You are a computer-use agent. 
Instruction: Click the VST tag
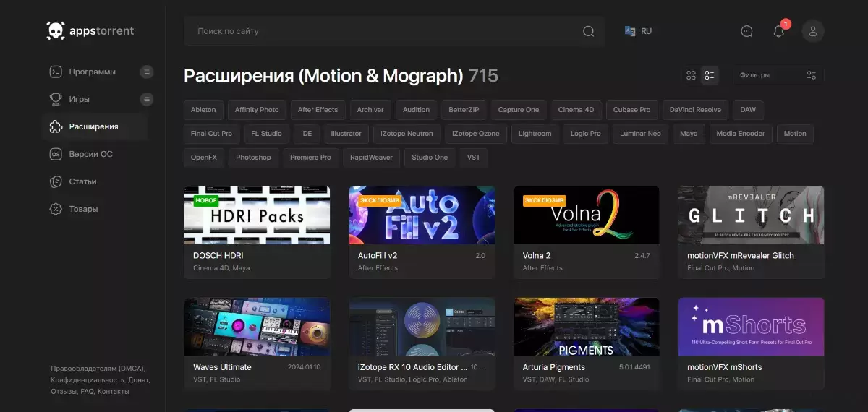474,158
